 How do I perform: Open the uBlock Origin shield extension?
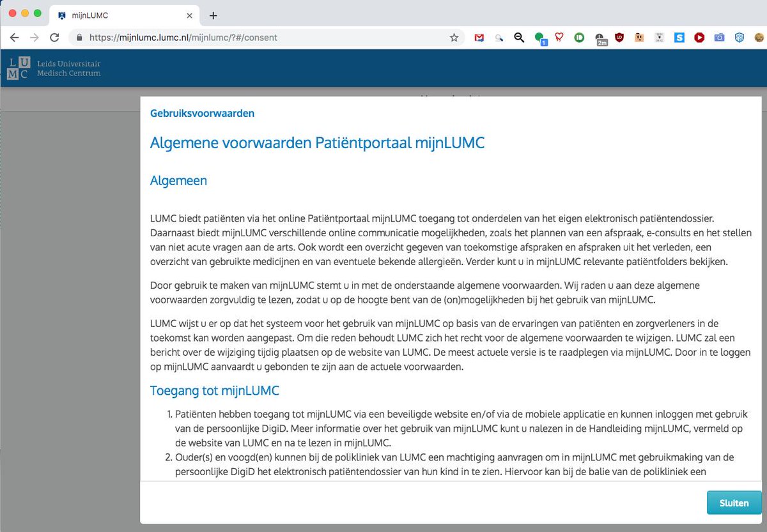click(619, 38)
